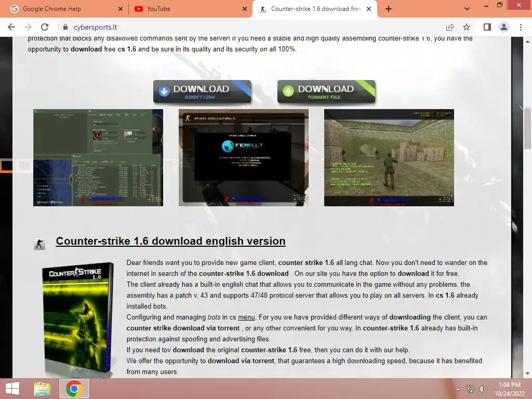Reload the cybersports.lt page
The width and height of the screenshot is (532, 399).
[45, 27]
